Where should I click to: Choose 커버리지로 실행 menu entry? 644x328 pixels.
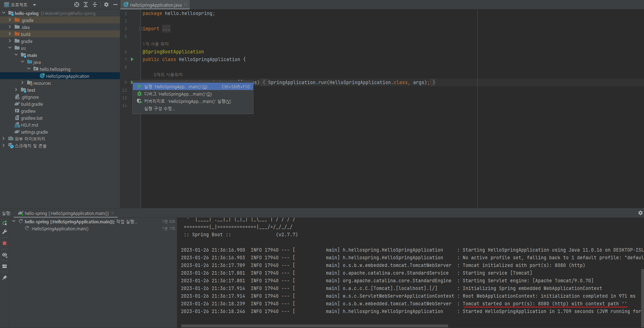pos(193,101)
